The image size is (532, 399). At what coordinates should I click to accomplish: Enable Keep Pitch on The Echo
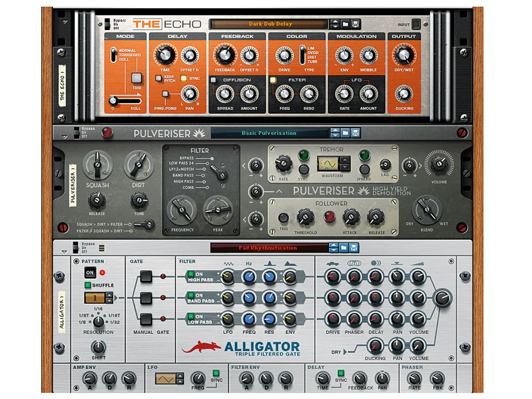158,78
